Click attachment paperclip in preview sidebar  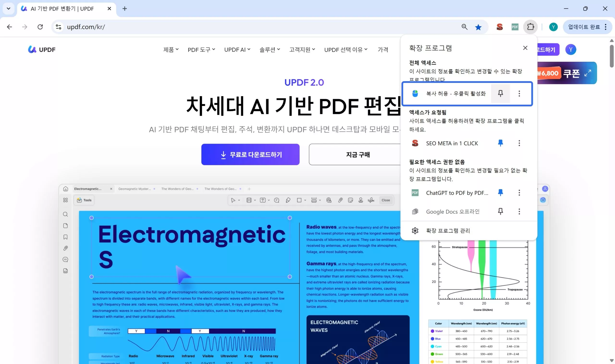(66, 248)
